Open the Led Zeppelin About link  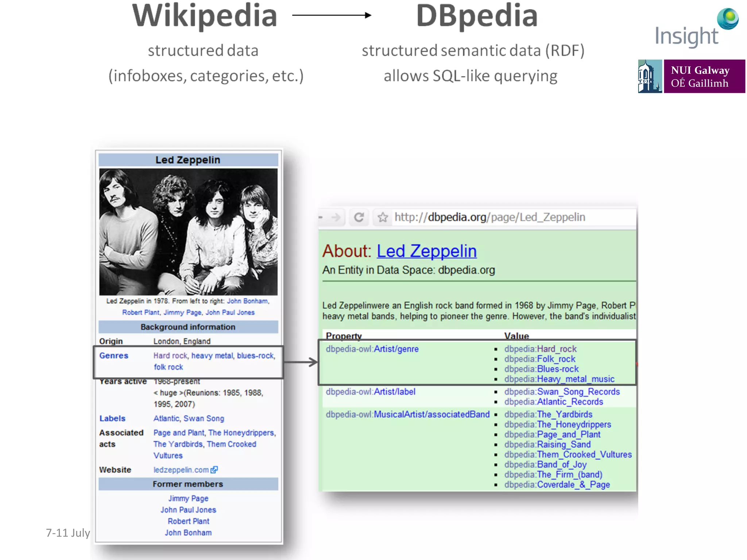[426, 251]
